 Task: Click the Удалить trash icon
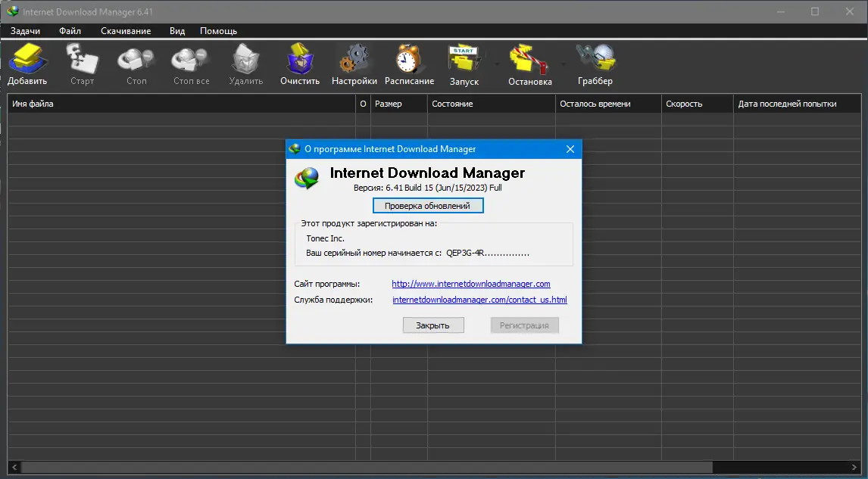pyautogui.click(x=245, y=57)
